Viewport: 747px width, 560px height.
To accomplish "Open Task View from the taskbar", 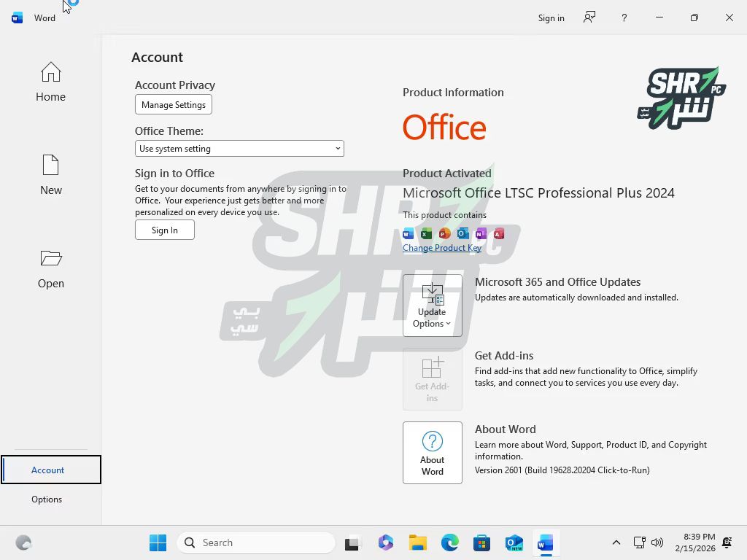I will pos(352,542).
